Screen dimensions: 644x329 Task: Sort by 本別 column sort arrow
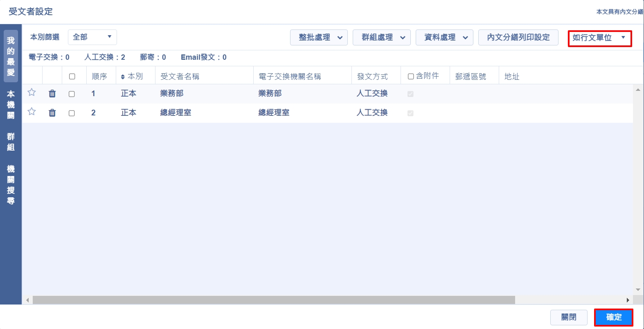pyautogui.click(x=123, y=77)
